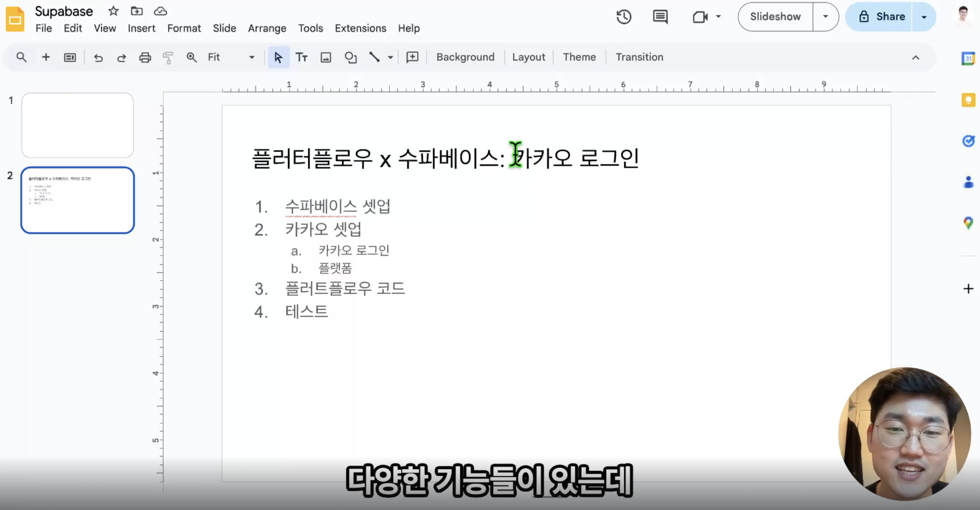Add a new slide with plus icon
This screenshot has height=510, width=980.
pyautogui.click(x=46, y=57)
